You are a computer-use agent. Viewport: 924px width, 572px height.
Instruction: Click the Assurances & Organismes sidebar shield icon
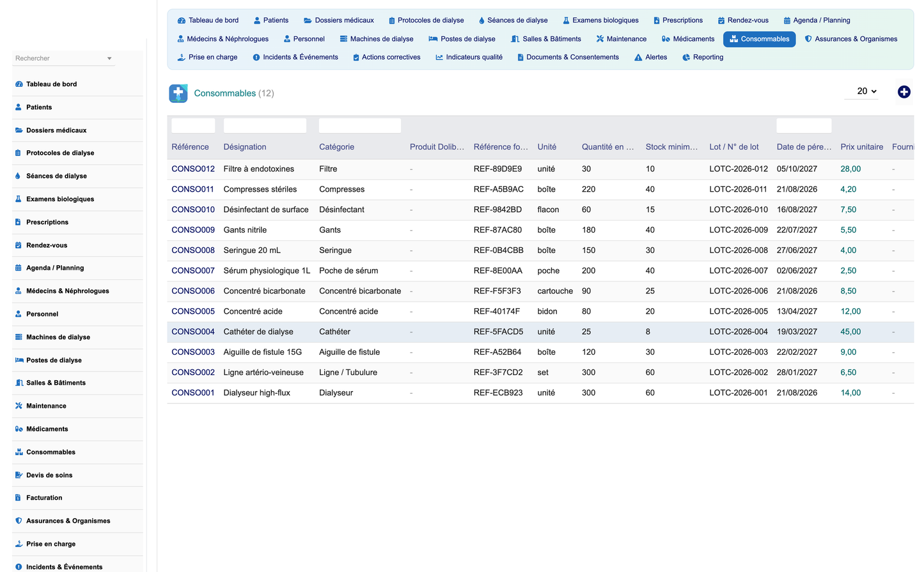tap(19, 521)
